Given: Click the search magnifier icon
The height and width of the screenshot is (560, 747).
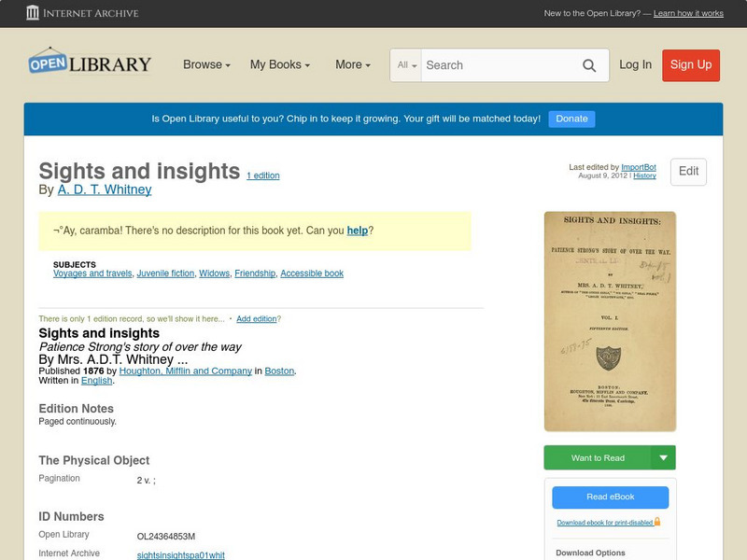Looking at the screenshot, I should point(589,65).
